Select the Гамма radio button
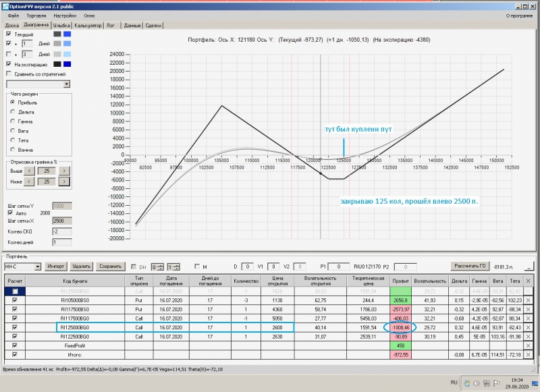Image resolution: width=540 pixels, height=392 pixels. (13, 121)
